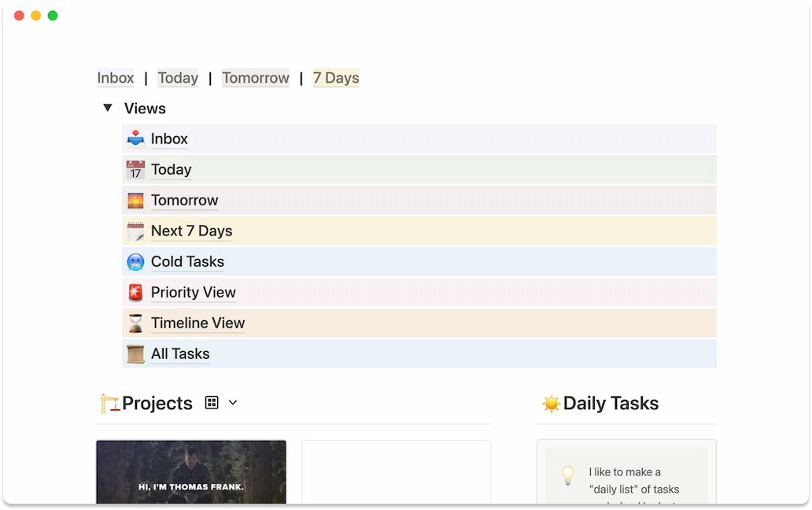Click the Priority View siren icon

coord(135,293)
